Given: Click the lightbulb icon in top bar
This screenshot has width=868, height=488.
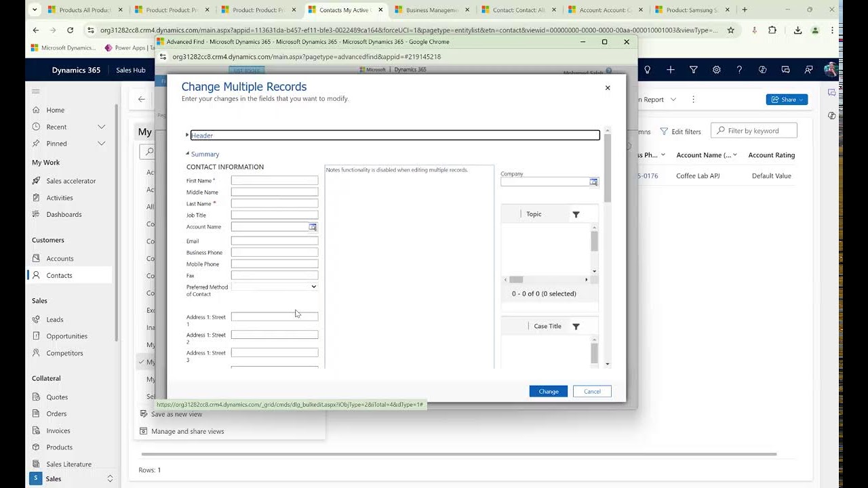Looking at the screenshot, I should (648, 70).
